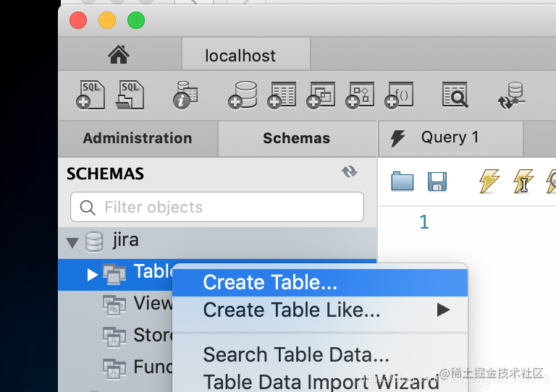Choose Search Table Data... menu entry
556x392 pixels.
coord(320,355)
